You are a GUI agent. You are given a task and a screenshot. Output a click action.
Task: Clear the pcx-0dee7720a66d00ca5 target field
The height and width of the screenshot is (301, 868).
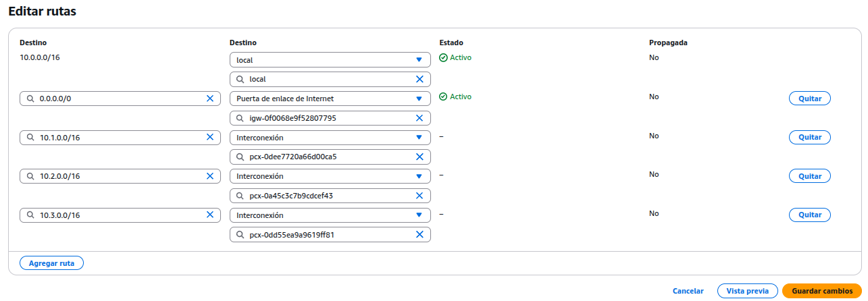419,157
